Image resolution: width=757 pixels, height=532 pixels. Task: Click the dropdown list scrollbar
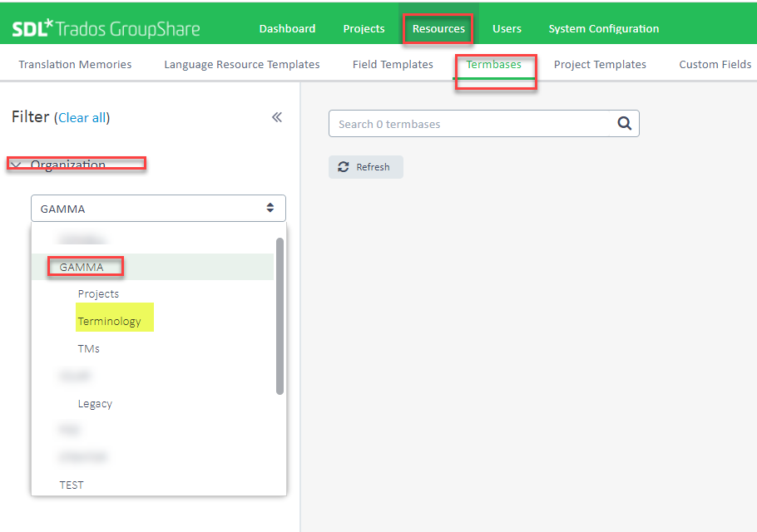click(x=280, y=316)
